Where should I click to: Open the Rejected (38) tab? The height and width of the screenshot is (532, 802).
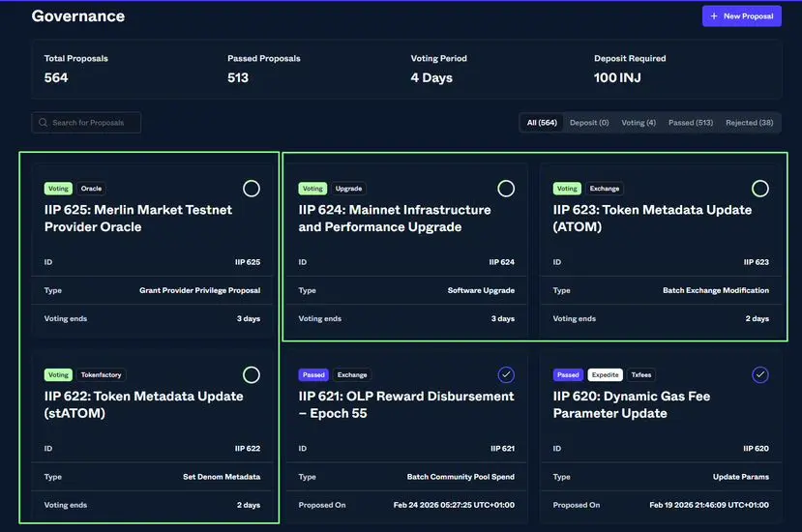coord(750,123)
